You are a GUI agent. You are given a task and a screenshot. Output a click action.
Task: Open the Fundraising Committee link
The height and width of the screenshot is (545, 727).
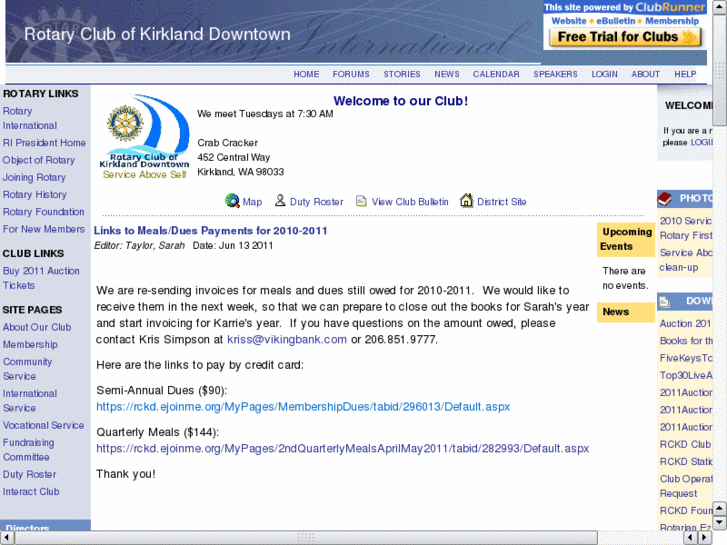(28, 449)
